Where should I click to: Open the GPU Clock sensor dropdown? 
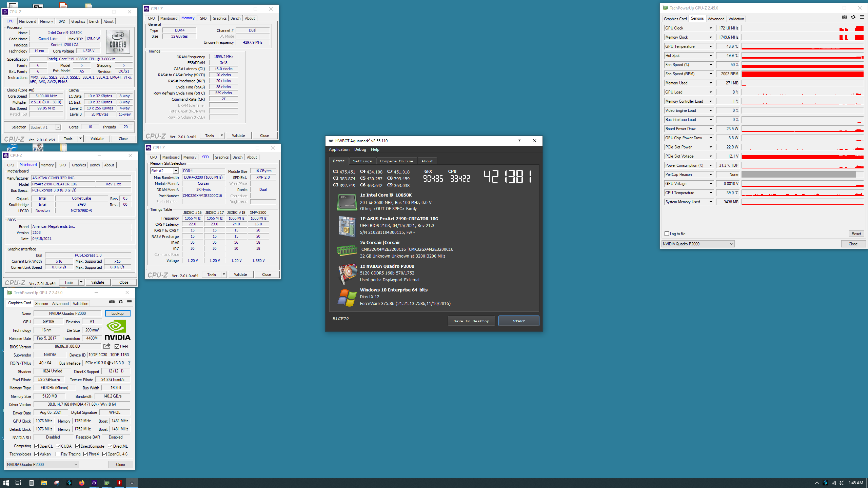tap(711, 28)
